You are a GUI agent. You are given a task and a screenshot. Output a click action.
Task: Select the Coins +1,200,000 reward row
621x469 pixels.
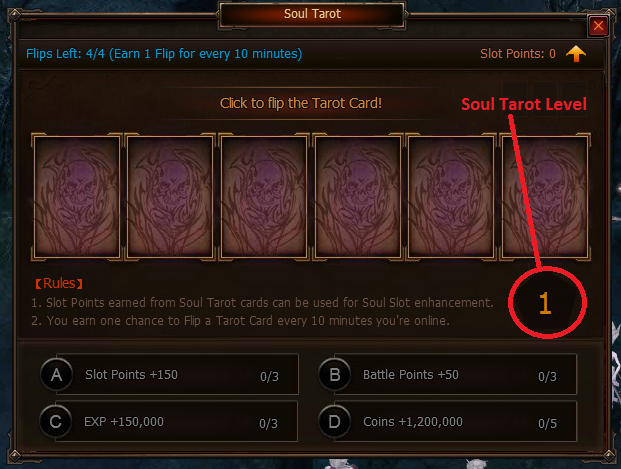coord(448,421)
